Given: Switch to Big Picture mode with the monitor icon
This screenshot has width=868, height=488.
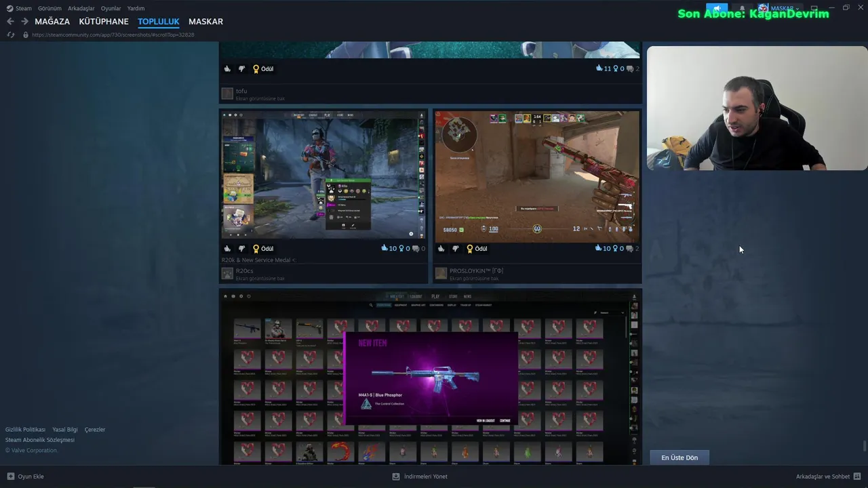Looking at the screenshot, I should [x=814, y=8].
